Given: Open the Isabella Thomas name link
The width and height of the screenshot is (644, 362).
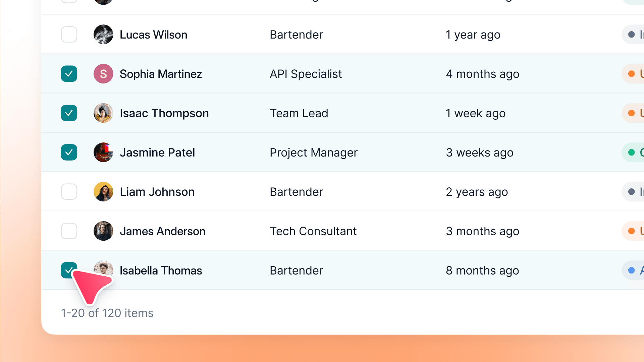Looking at the screenshot, I should 161,270.
